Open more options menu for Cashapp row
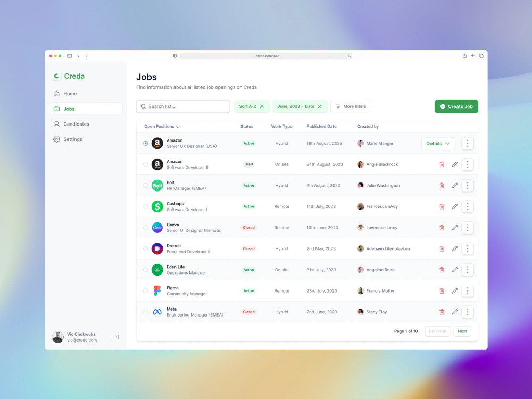Image resolution: width=532 pixels, height=399 pixels. (468, 206)
